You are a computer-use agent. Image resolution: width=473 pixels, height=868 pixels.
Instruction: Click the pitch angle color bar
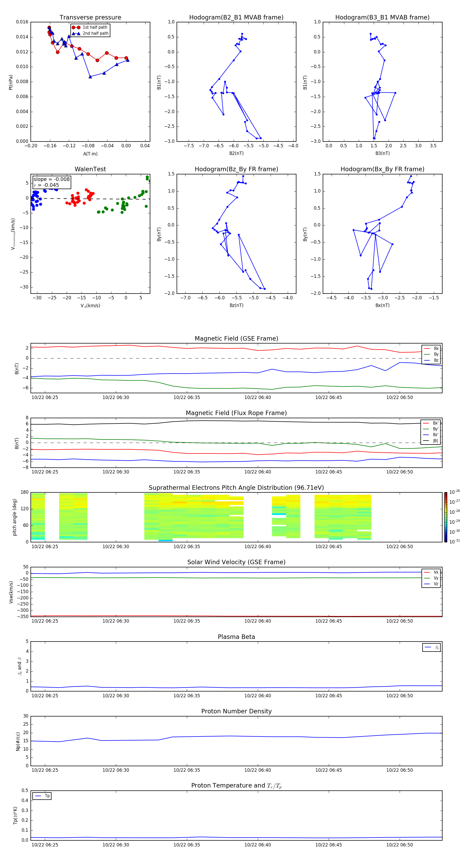click(446, 517)
